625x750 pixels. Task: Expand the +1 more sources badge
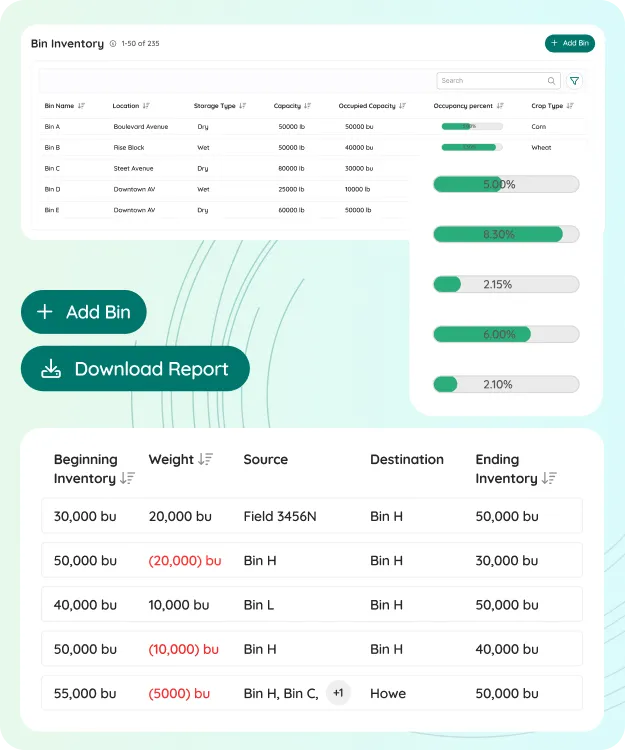[x=338, y=693]
